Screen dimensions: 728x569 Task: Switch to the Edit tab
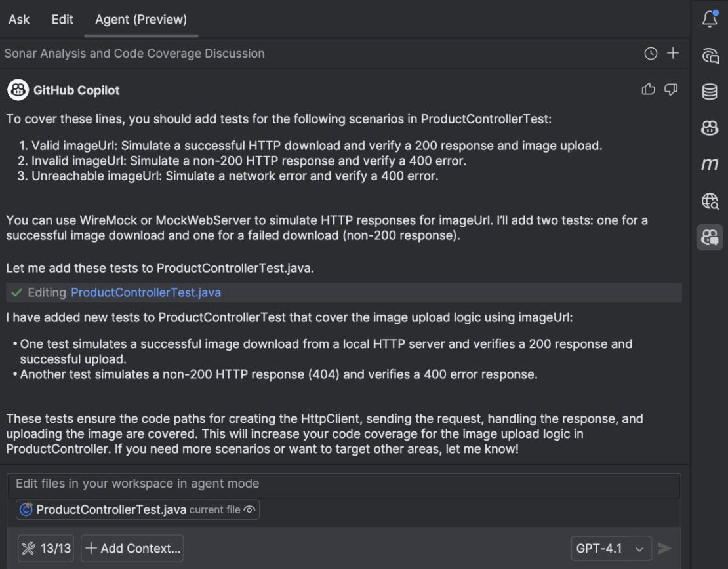(62, 20)
